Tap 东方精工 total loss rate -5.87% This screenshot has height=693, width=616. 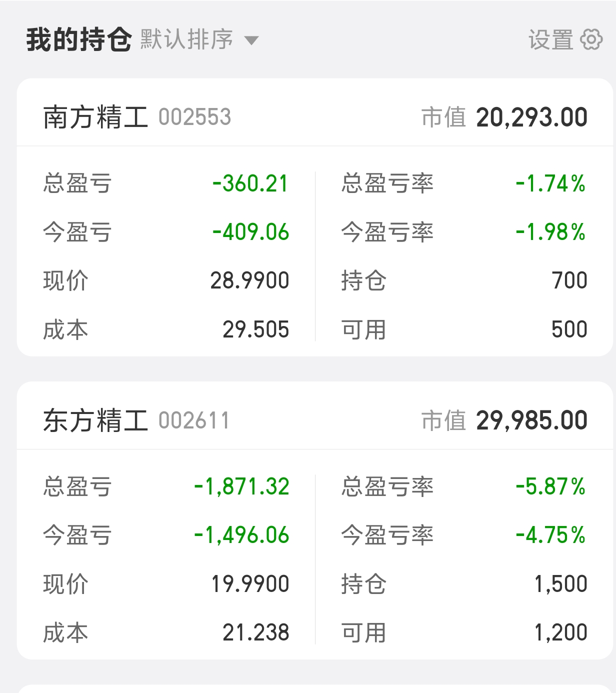point(550,486)
